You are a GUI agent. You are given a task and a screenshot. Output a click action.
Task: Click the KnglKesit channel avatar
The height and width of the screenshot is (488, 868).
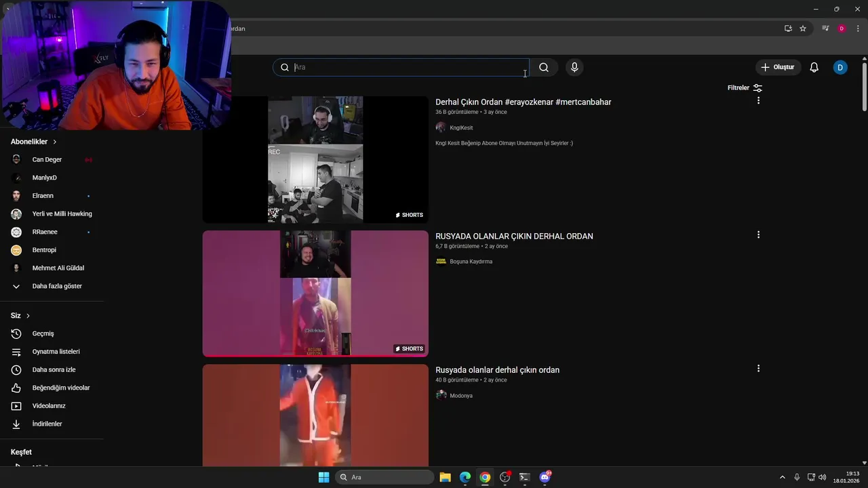(x=441, y=127)
